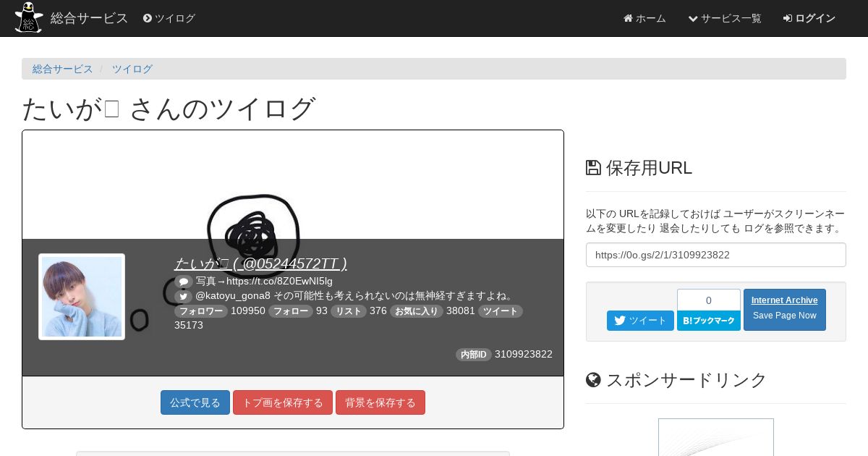Click the floppy disk icon beside 保存用URL

(x=593, y=168)
